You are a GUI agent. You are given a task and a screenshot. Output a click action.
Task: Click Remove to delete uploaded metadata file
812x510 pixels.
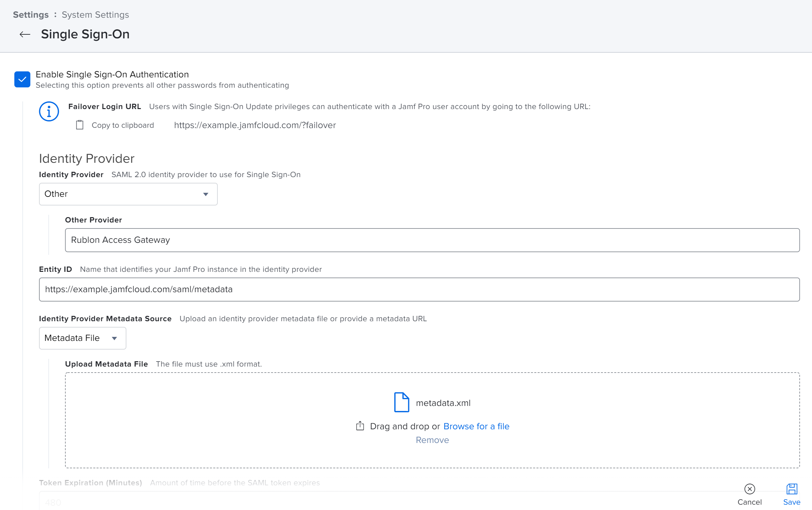(432, 440)
